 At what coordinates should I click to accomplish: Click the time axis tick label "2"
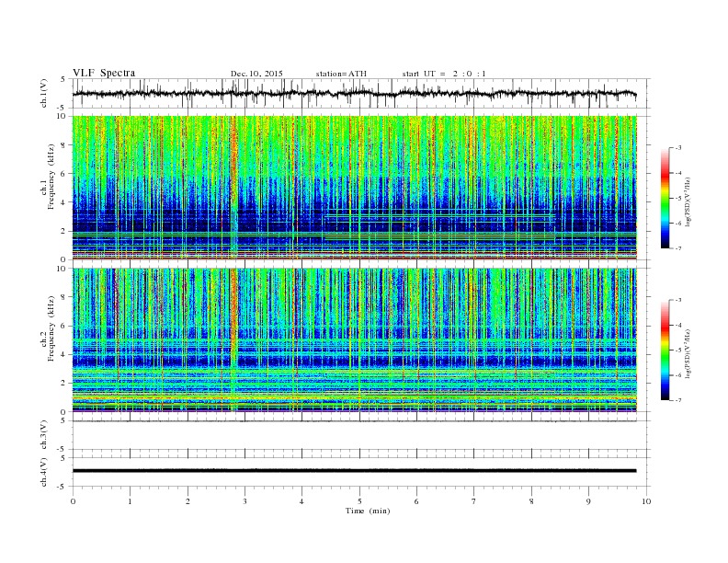pos(188,501)
